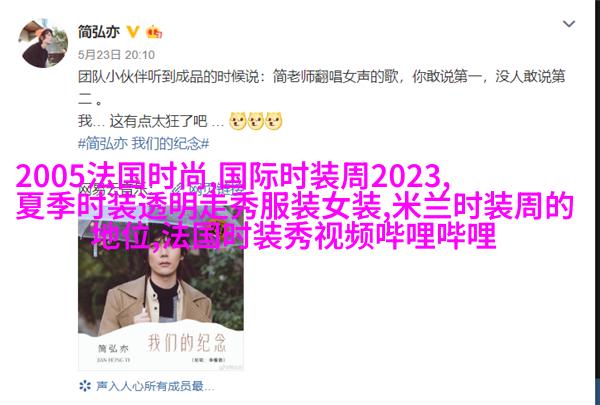The width and height of the screenshot is (600, 405).
Task: Open the 声入人心所有成员最… super topic
Action: point(155,386)
